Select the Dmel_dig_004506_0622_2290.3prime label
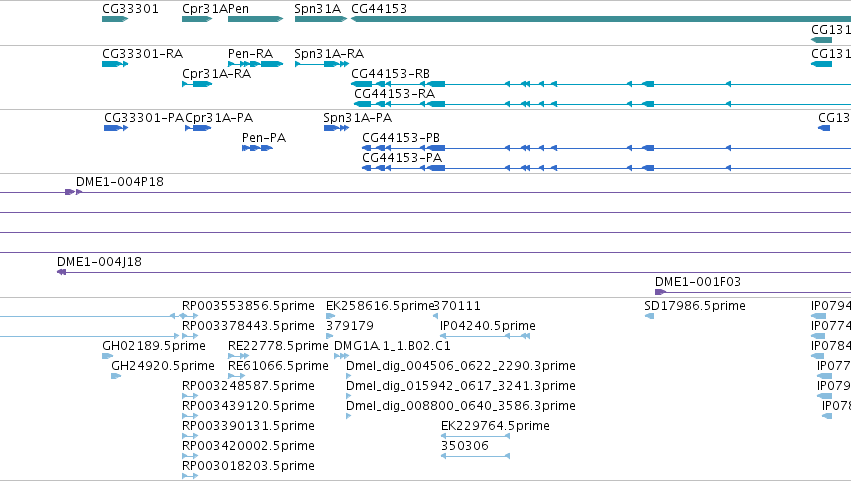The width and height of the screenshot is (851, 481). 461,366
